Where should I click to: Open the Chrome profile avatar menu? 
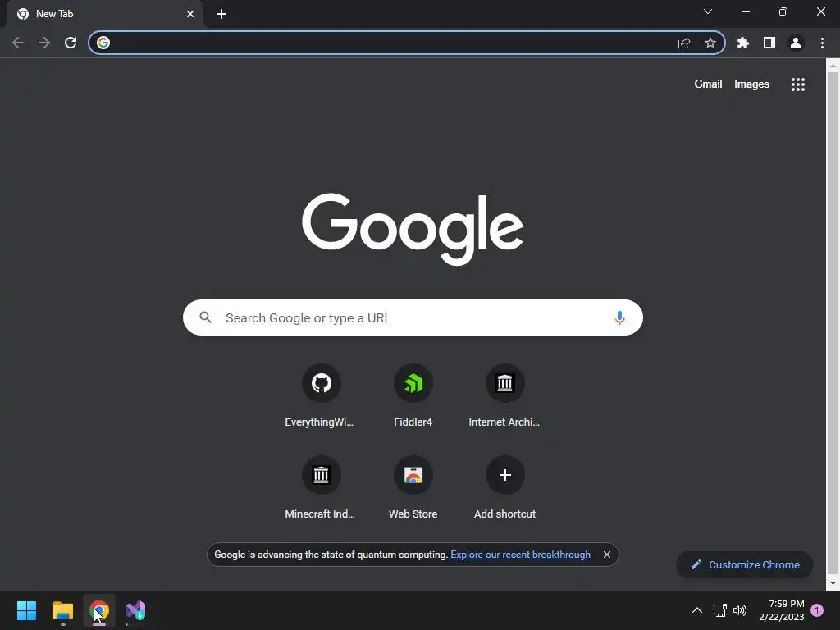click(x=796, y=43)
